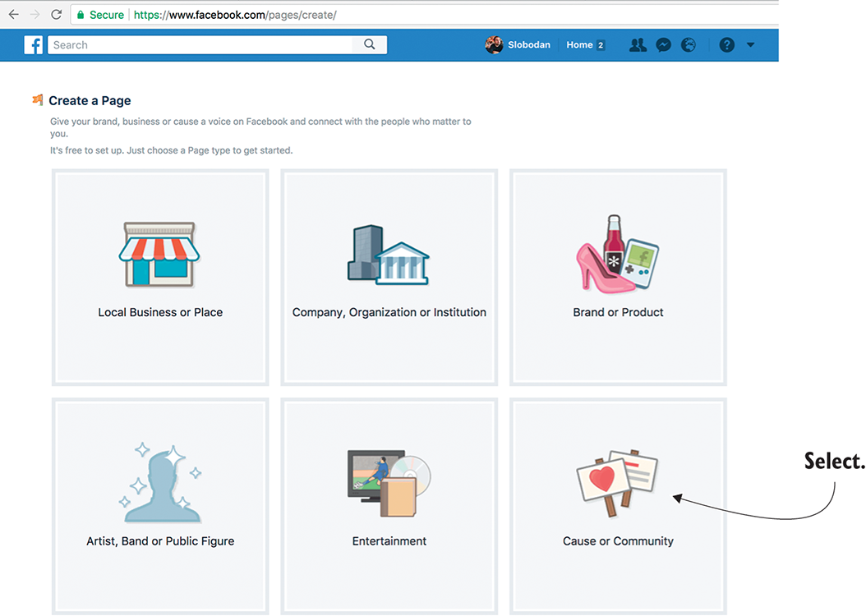The image size is (866, 616).
Task: Click the Facebook logo icon
Action: 34,45
